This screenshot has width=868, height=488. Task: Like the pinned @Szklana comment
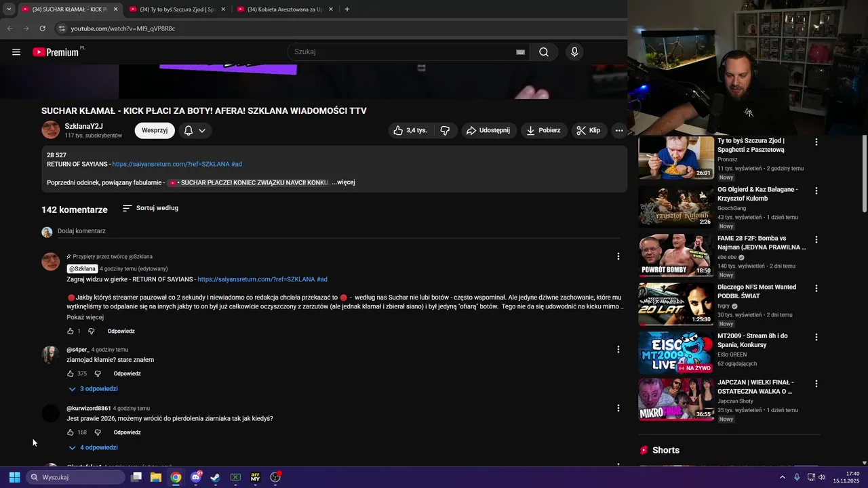point(70,331)
